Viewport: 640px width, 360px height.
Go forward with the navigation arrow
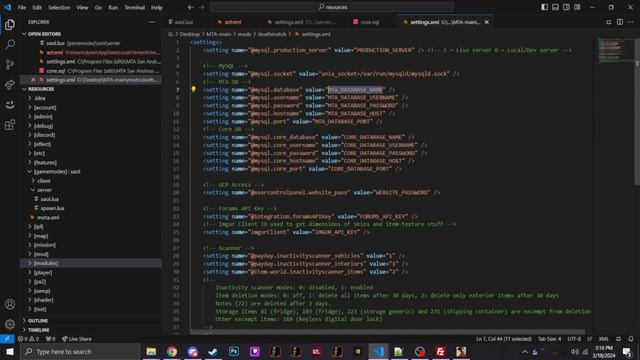(202, 7)
